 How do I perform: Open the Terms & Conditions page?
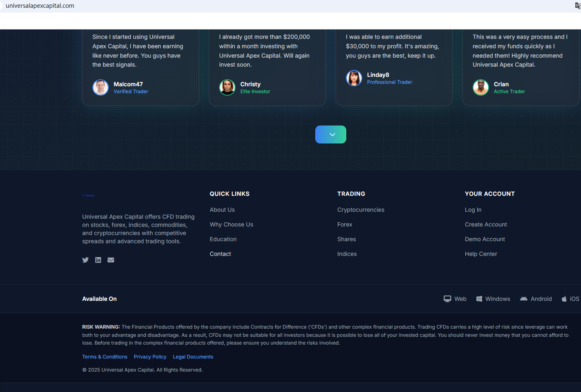tap(105, 357)
